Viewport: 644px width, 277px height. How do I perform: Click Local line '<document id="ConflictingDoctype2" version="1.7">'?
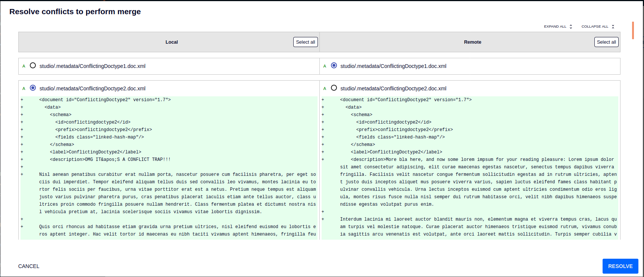point(105,100)
